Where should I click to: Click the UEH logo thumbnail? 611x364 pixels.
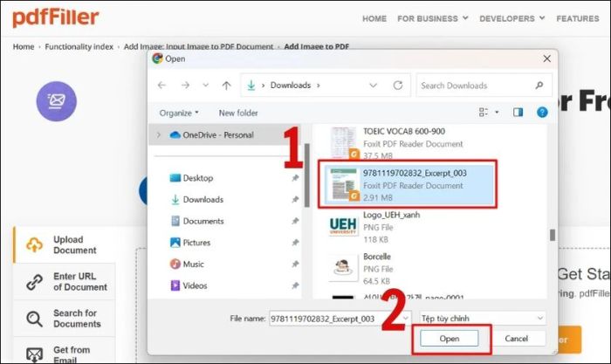click(343, 226)
